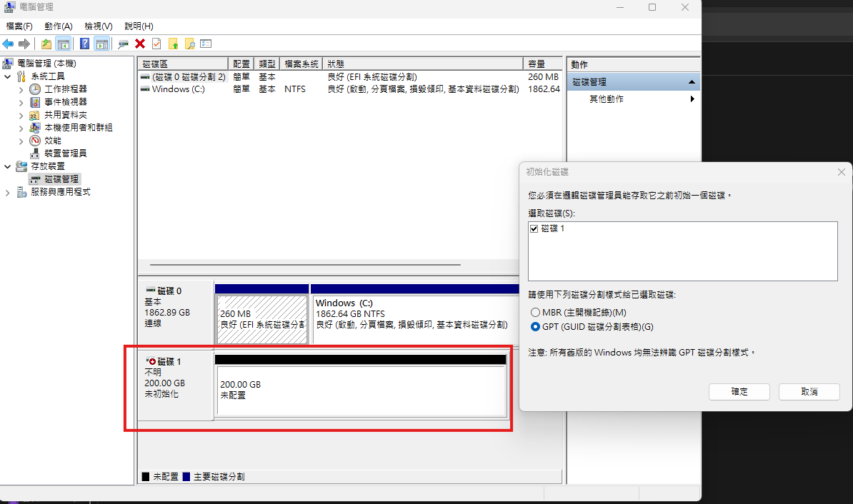This screenshot has height=504, width=853.
Task: Select the MBR (主開機記錄) radio option
Action: coord(535,313)
